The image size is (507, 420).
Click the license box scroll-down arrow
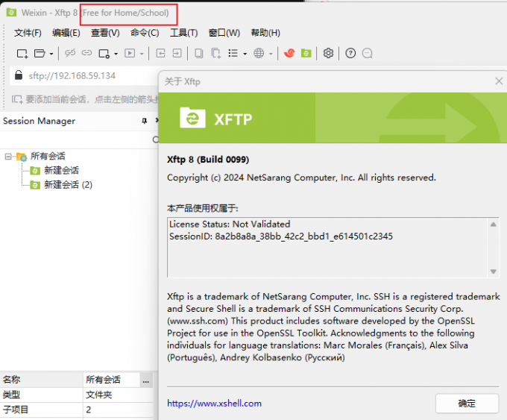point(493,272)
